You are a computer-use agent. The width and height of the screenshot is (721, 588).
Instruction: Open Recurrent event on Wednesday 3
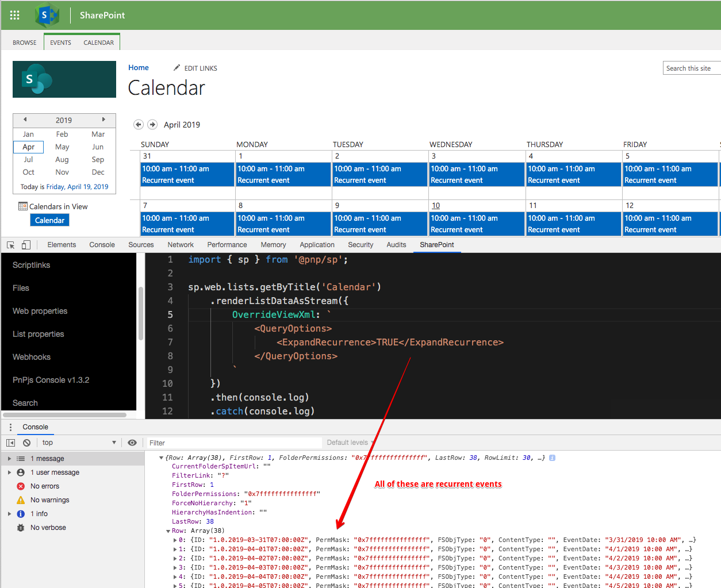click(477, 174)
